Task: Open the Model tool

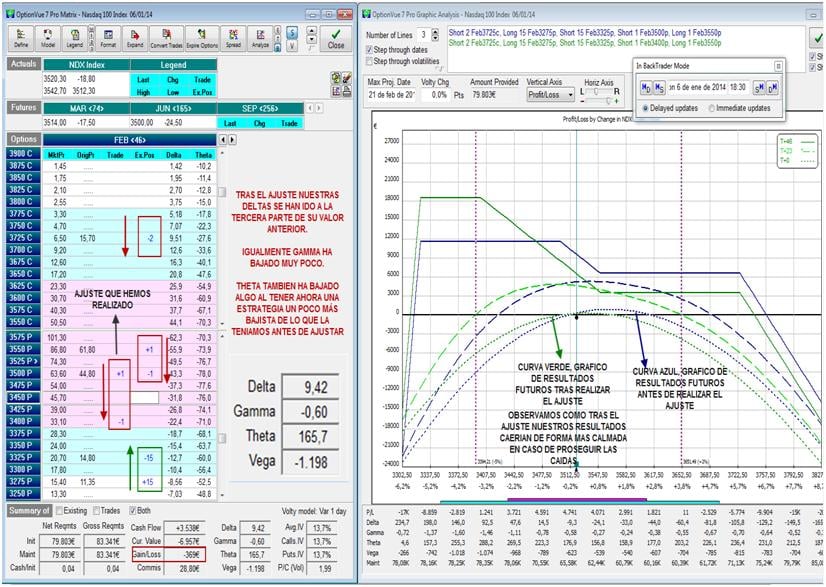Action: (x=48, y=39)
